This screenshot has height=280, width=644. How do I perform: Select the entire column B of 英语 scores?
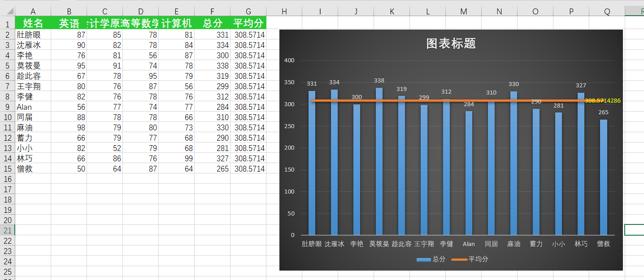coord(69,11)
